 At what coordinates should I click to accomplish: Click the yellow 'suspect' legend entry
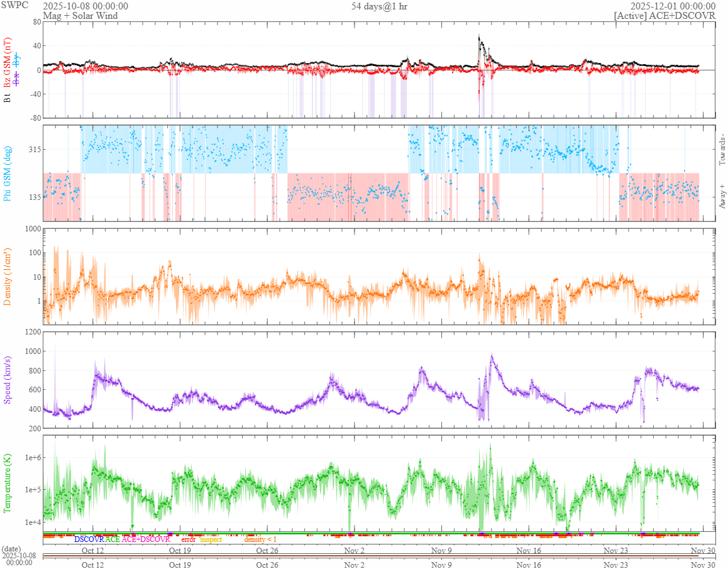click(x=211, y=539)
